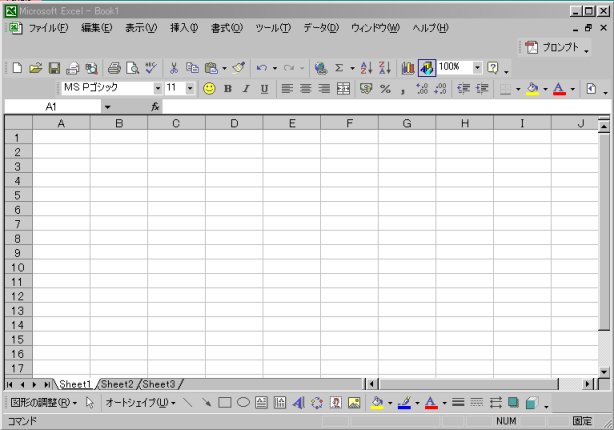Create a new blank workbook

pyautogui.click(x=17, y=68)
